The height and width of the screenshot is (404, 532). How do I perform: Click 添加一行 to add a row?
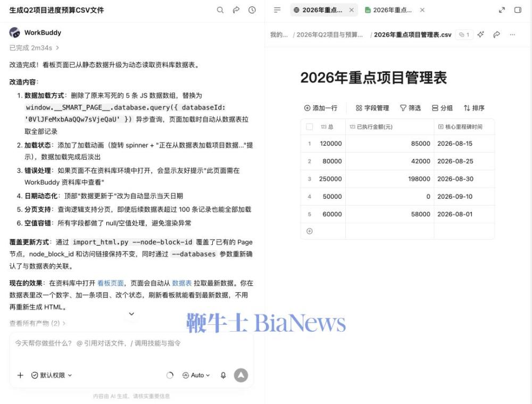point(321,108)
